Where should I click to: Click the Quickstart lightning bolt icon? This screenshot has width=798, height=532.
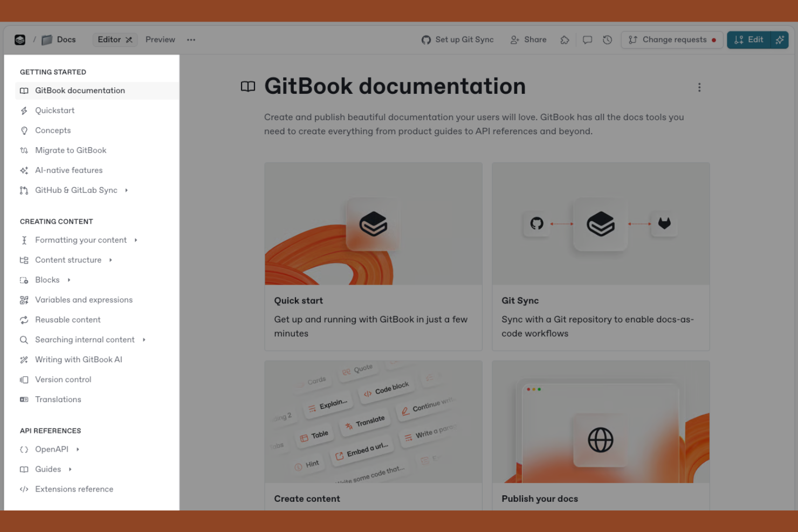[x=24, y=110]
